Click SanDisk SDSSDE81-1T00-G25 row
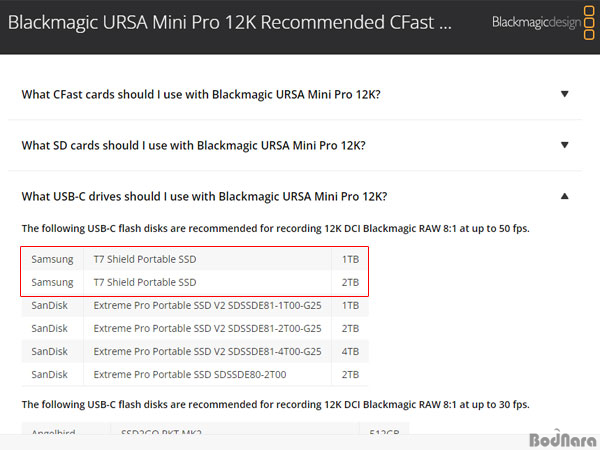The width and height of the screenshot is (600, 450). tap(195, 305)
